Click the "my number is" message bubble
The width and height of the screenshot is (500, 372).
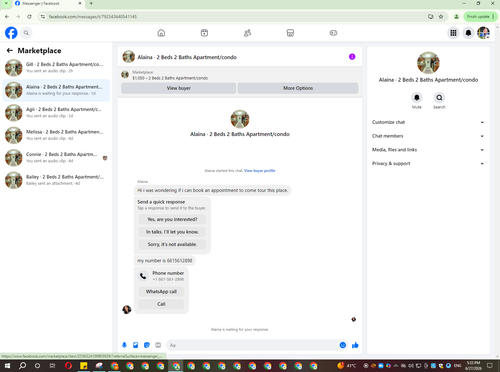165,261
